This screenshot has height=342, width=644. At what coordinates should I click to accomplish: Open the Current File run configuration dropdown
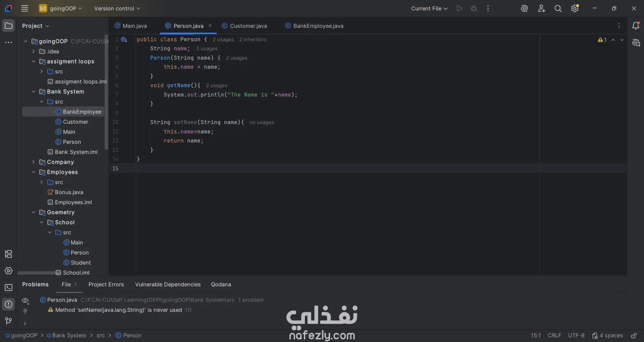click(x=429, y=8)
